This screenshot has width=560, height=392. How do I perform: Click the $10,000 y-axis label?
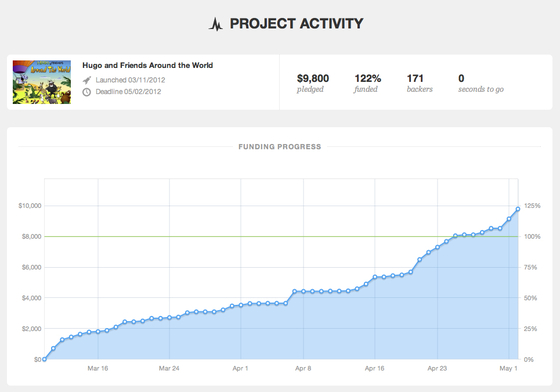point(30,206)
